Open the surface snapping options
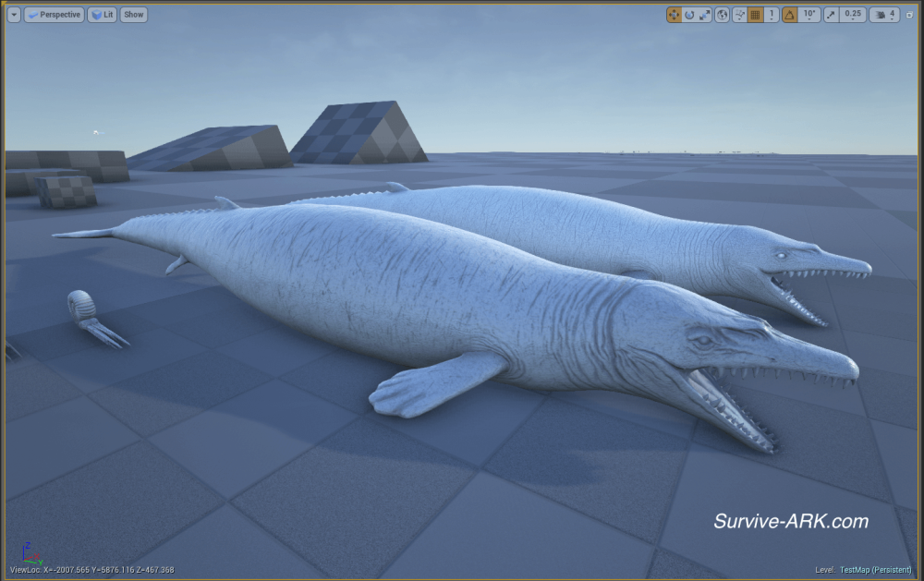The height and width of the screenshot is (581, 924). click(x=739, y=15)
